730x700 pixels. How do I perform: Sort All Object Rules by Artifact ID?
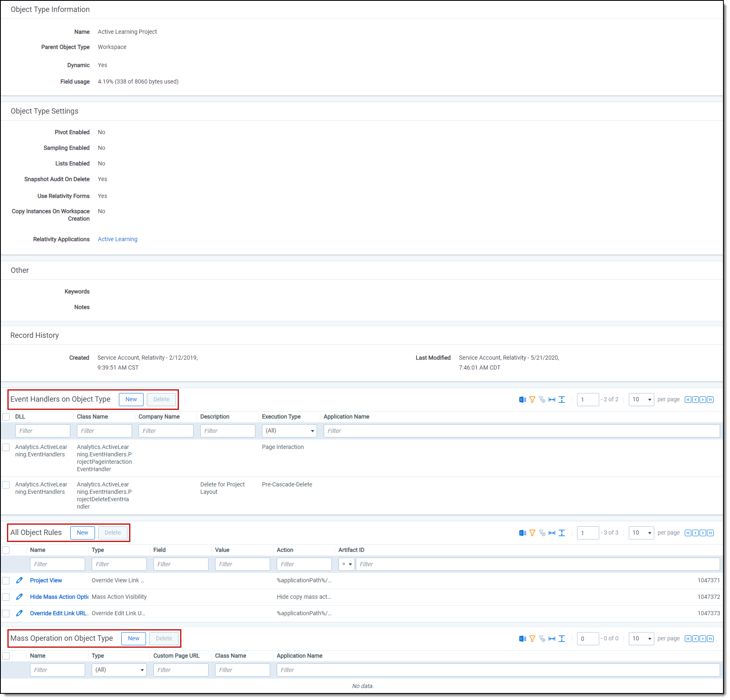[351, 550]
